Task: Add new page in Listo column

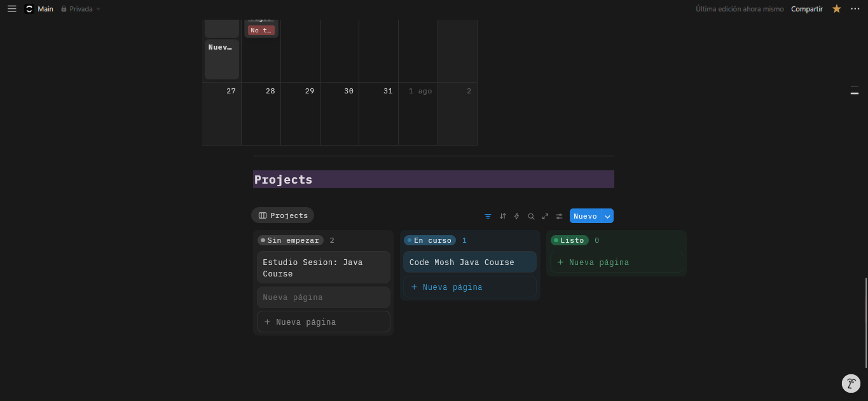Action: tap(617, 262)
